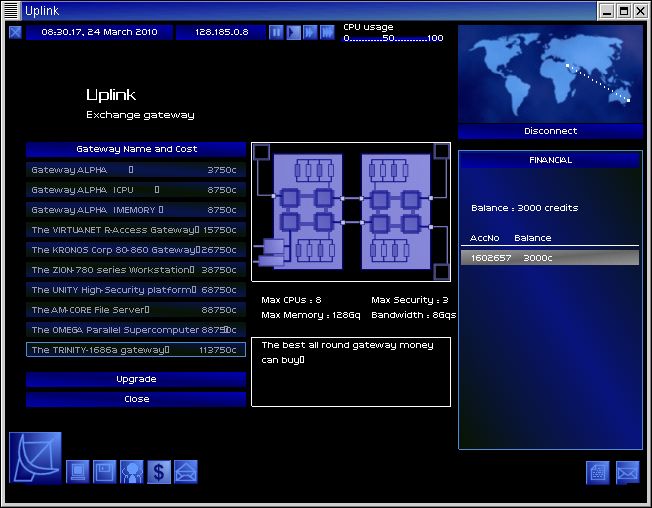This screenshot has height=508, width=652.
Task: Click the Disconnect button
Action: (x=550, y=131)
